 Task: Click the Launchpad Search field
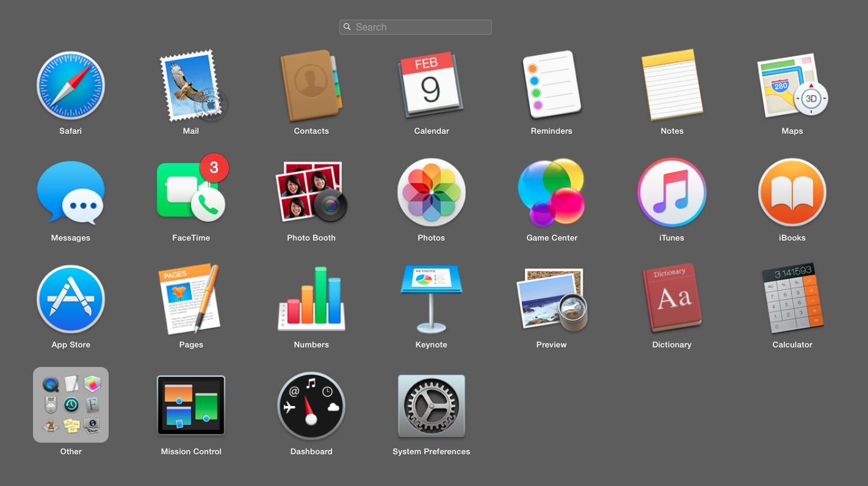[416, 27]
